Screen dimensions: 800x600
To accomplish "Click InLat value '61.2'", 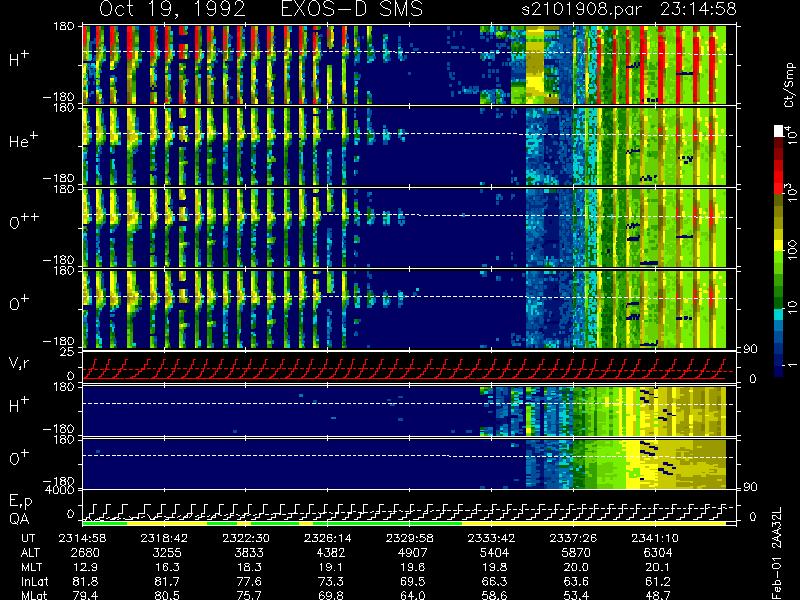I will (x=658, y=581).
